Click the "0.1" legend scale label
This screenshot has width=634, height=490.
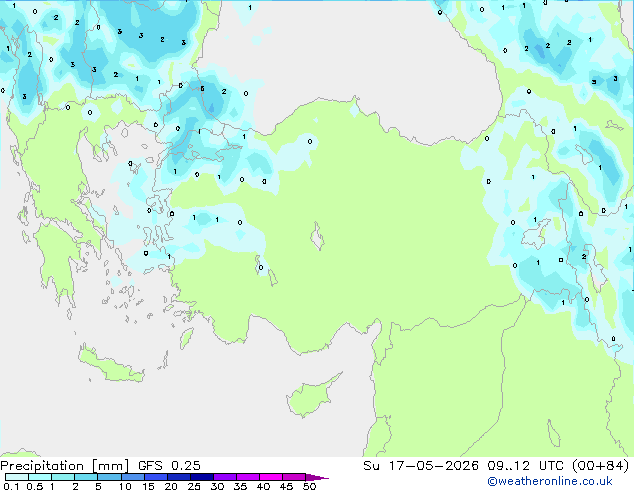pyautogui.click(x=11, y=486)
